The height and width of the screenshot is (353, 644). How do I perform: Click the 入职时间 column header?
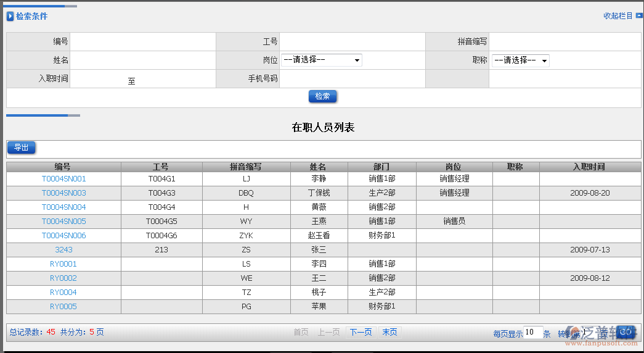589,167
